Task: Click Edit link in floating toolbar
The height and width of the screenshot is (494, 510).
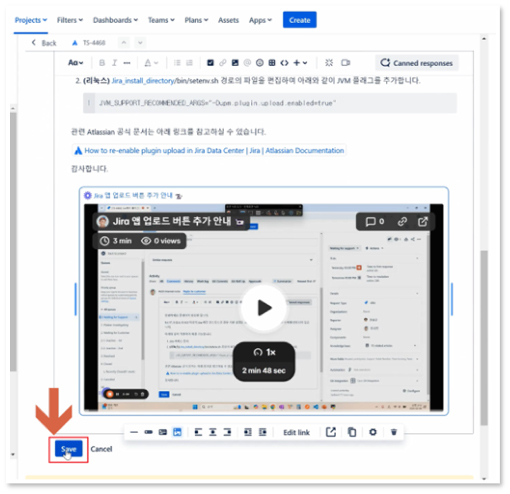Action: 296,432
